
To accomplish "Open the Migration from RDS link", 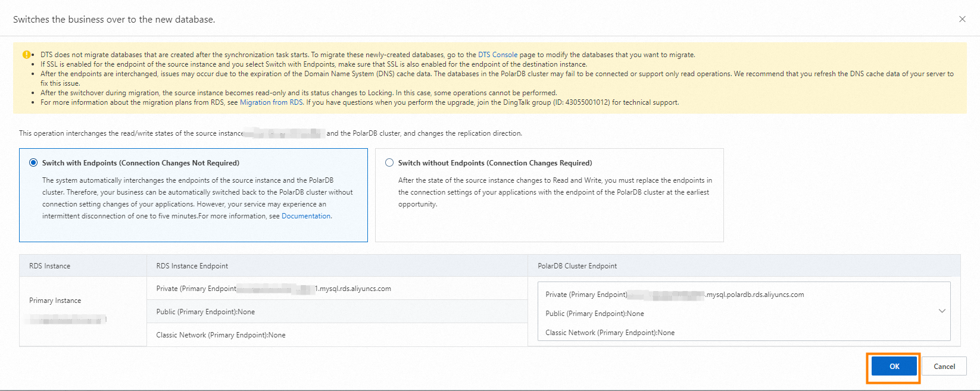I will point(271,102).
